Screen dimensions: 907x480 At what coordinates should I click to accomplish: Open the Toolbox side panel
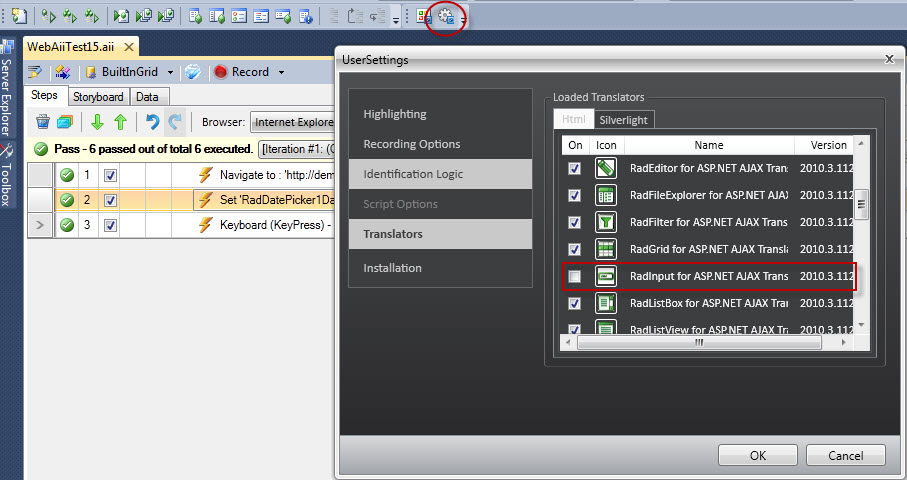point(6,176)
